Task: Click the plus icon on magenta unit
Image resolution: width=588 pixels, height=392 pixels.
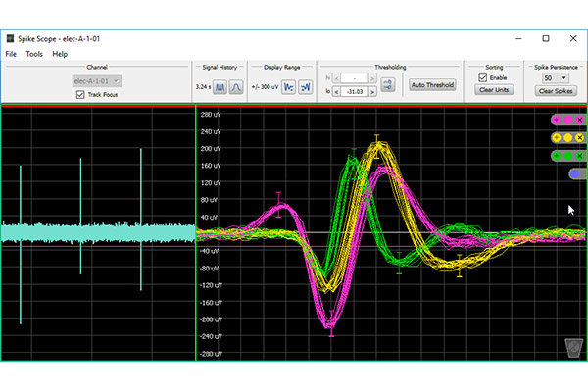Action: (x=557, y=120)
